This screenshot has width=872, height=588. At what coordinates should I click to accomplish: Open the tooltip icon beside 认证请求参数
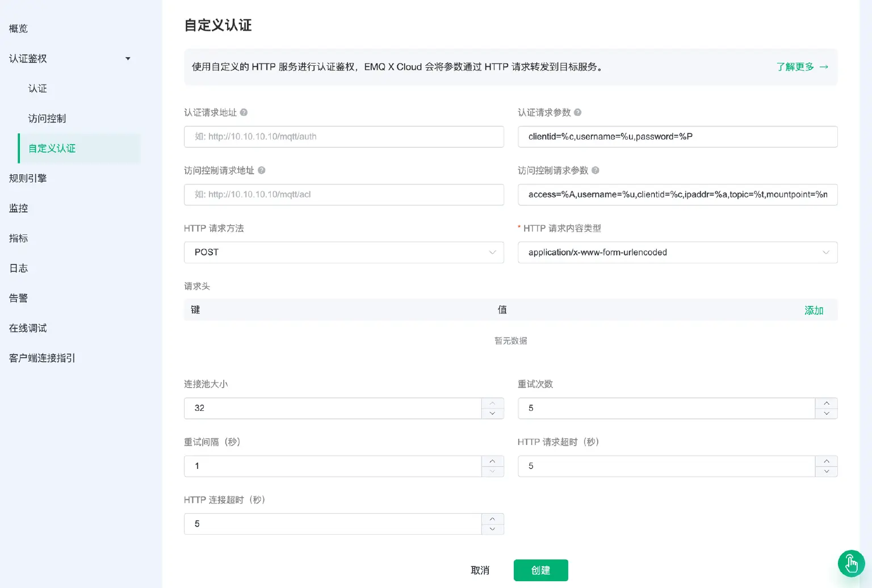pyautogui.click(x=578, y=112)
